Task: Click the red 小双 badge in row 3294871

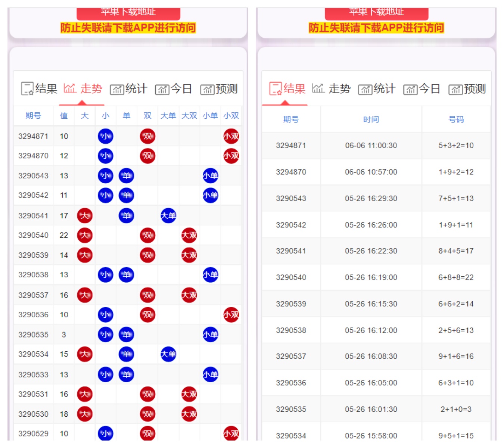Action: [230, 136]
